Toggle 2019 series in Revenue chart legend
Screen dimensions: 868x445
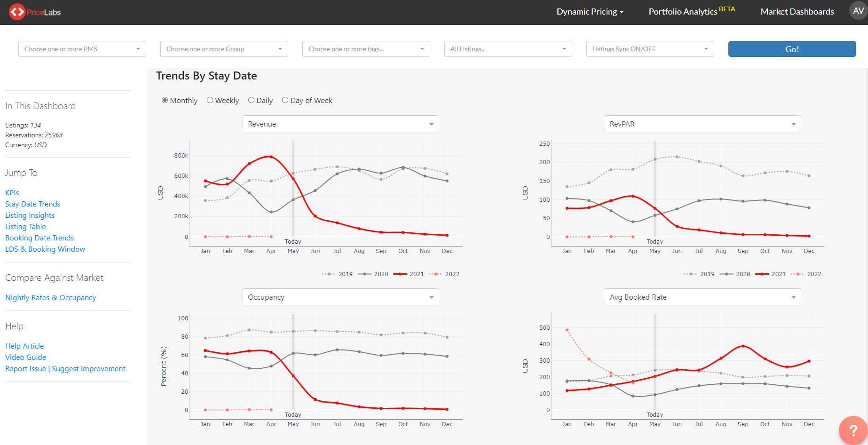[x=337, y=274]
